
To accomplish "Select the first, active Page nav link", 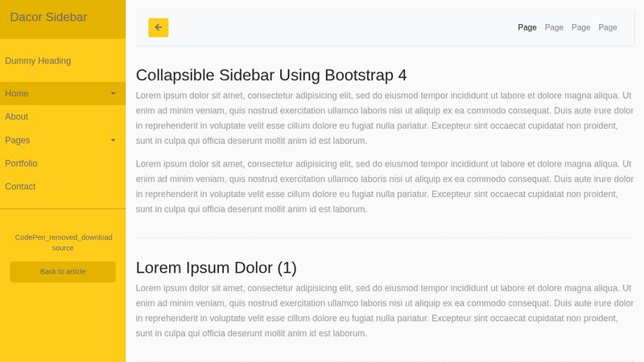I will click(x=526, y=27).
